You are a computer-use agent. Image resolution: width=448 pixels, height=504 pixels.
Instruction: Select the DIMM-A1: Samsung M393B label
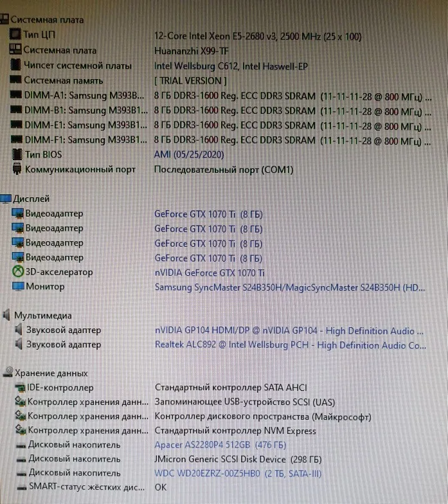(x=84, y=95)
